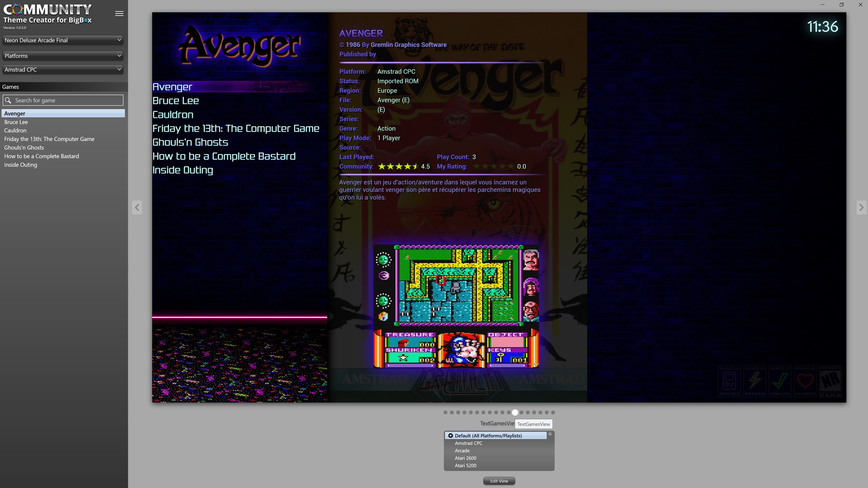This screenshot has width=868, height=488.
Task: Click the Marked as Broken badge
Action: tap(755, 381)
